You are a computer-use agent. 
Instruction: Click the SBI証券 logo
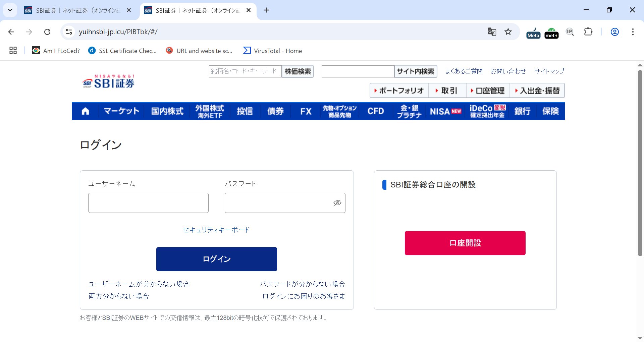click(x=108, y=81)
